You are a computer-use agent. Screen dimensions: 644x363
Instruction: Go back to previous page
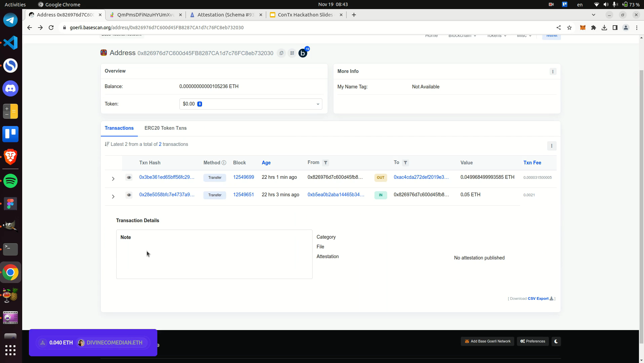tap(30, 28)
